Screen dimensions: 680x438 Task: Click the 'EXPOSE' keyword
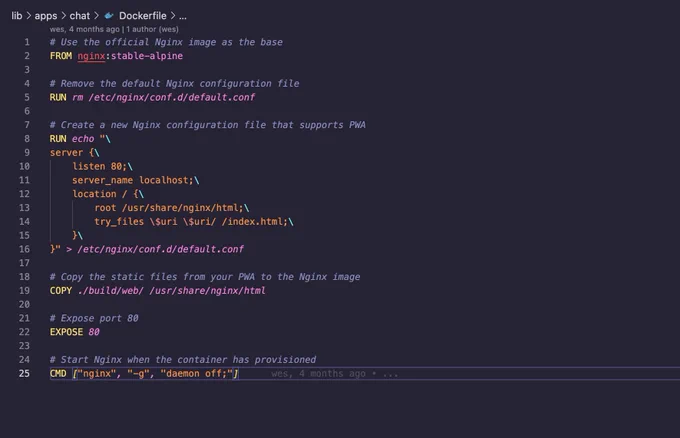[x=66, y=332]
